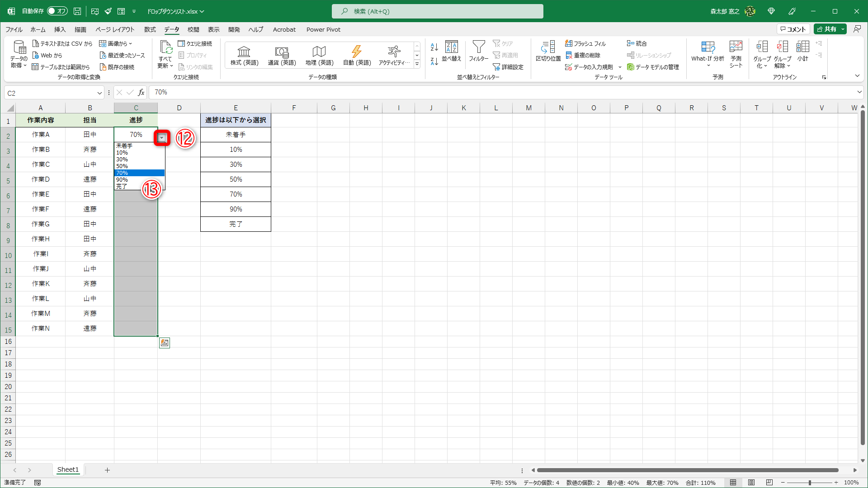Click the Comments button
This screenshot has width=868, height=488.
pos(793,29)
